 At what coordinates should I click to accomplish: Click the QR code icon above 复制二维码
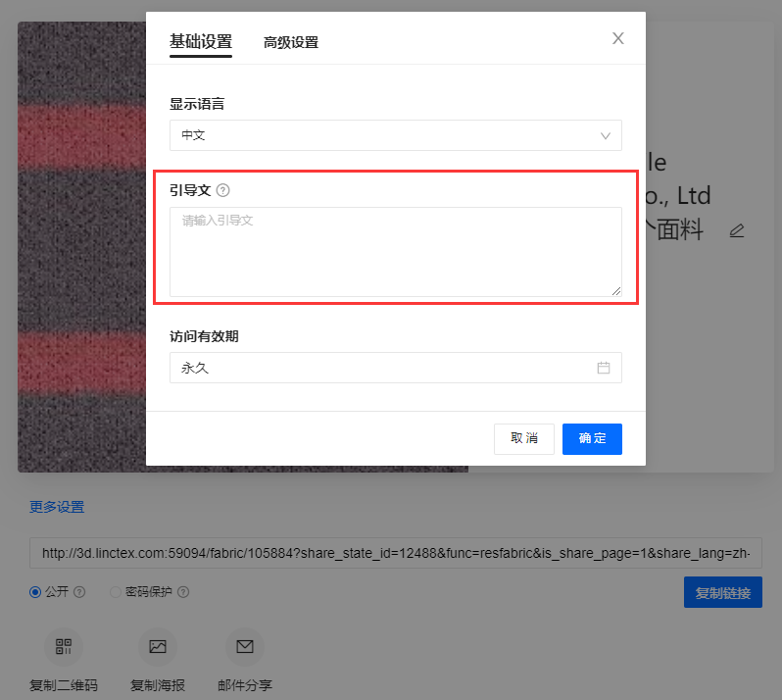point(65,647)
